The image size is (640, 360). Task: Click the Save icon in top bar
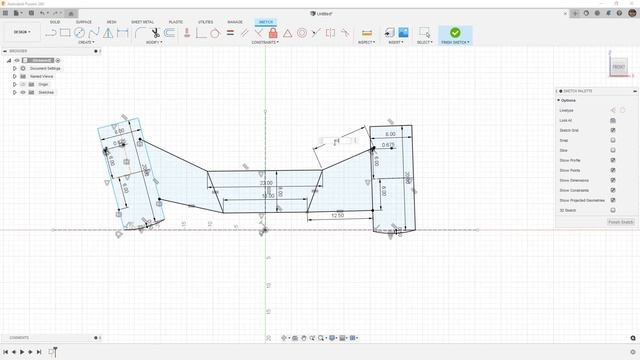pos(31,13)
